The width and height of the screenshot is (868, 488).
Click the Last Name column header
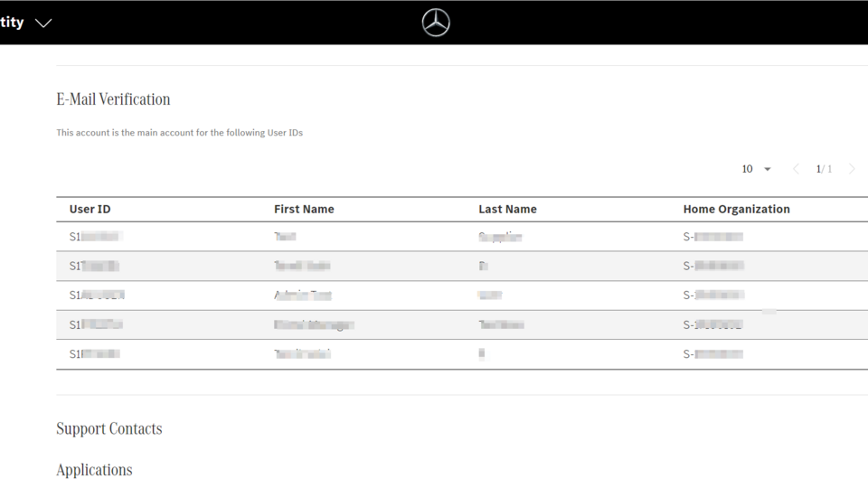[x=507, y=209]
